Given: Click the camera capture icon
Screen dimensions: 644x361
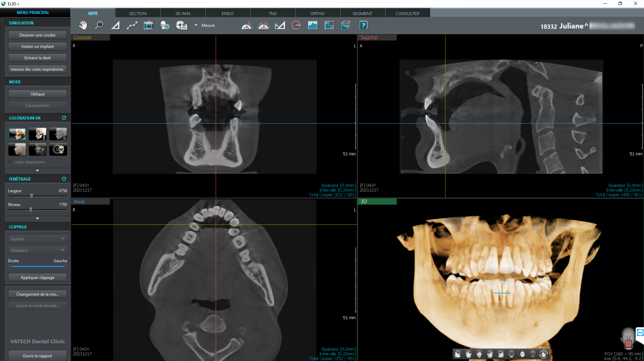Looking at the screenshot, I should (x=148, y=25).
